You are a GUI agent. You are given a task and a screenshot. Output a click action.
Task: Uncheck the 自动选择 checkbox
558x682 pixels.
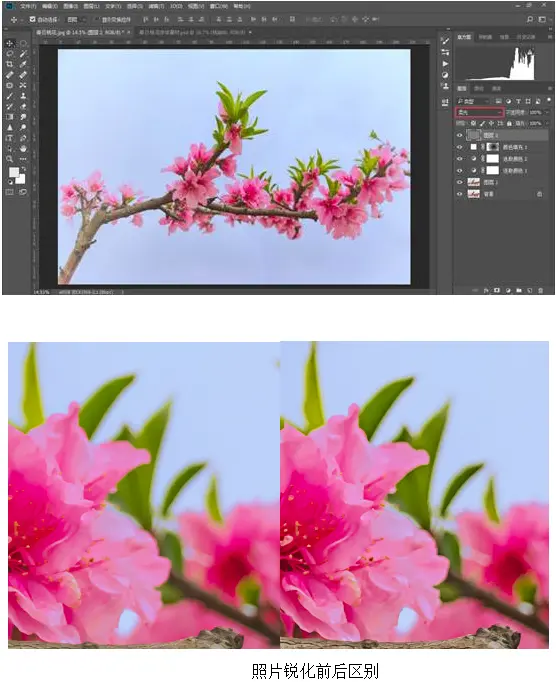pyautogui.click(x=32, y=20)
